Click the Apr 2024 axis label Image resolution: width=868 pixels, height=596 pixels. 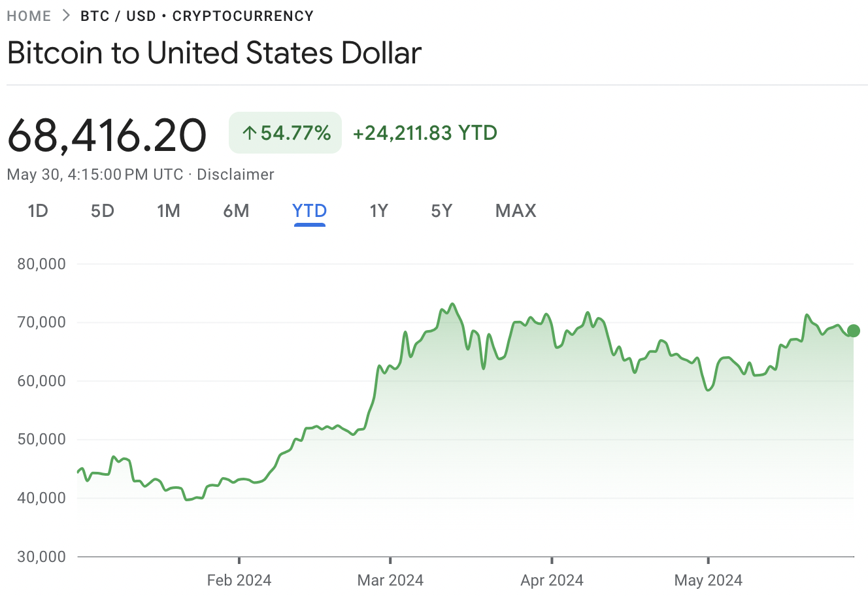point(552,580)
